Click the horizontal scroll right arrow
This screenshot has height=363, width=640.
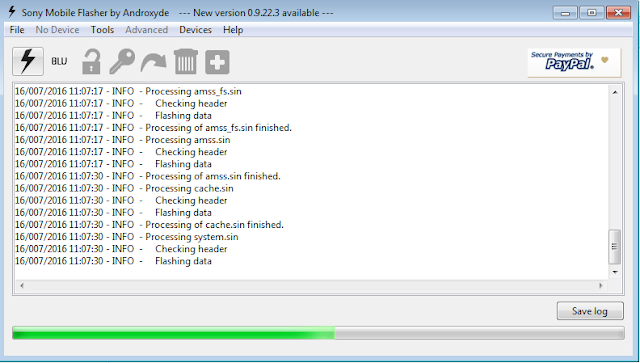coord(600,286)
